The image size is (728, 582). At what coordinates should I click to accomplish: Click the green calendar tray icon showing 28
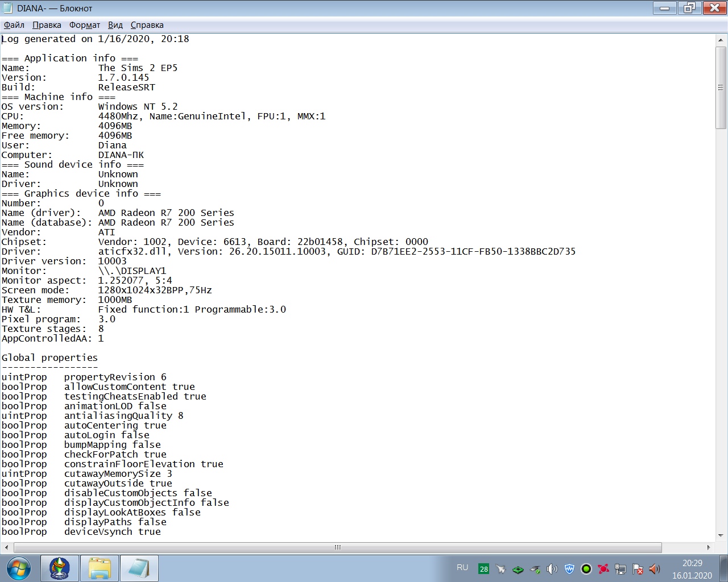pos(483,569)
